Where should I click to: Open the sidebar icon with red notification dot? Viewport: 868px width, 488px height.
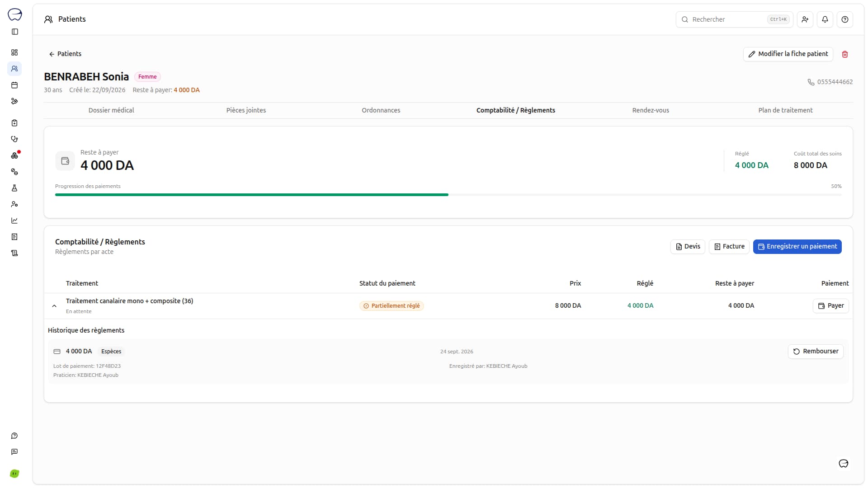(14, 155)
